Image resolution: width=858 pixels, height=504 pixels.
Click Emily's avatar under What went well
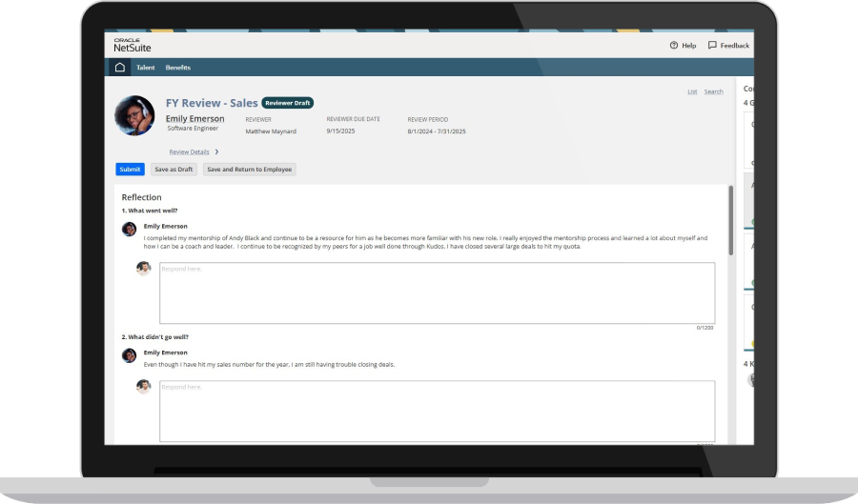click(129, 229)
